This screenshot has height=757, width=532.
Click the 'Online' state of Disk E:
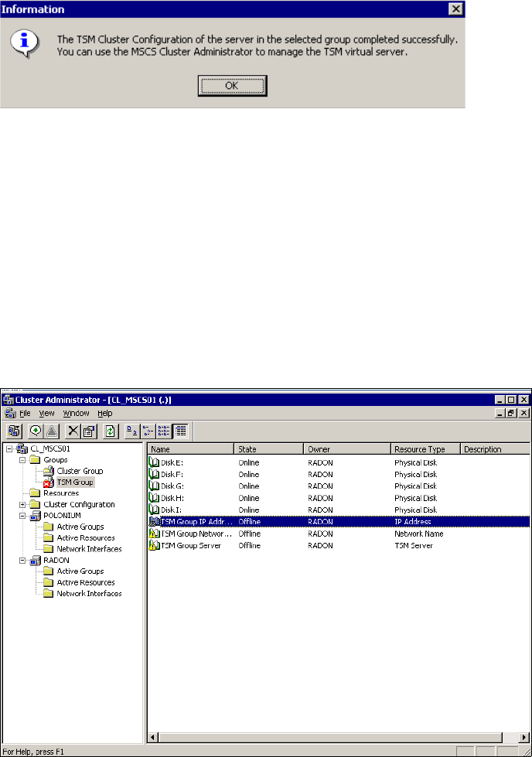[x=249, y=462]
